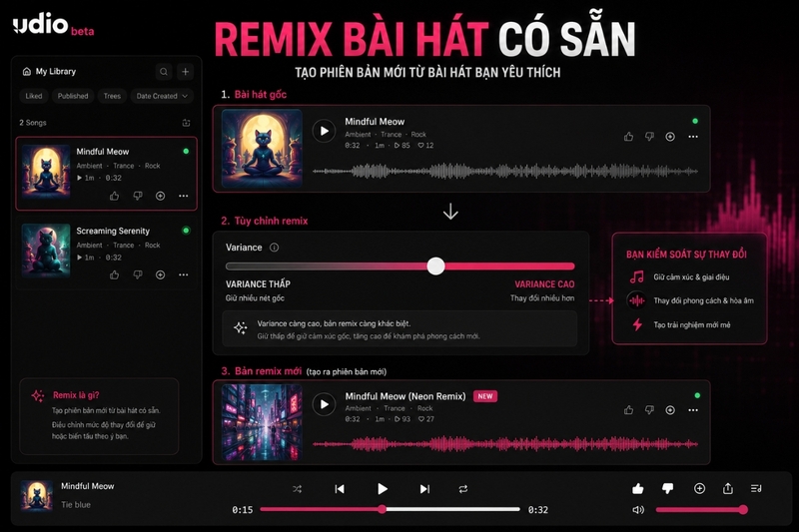This screenshot has height=532, width=799.
Task: Open the My Library home icon
Action: tap(27, 71)
